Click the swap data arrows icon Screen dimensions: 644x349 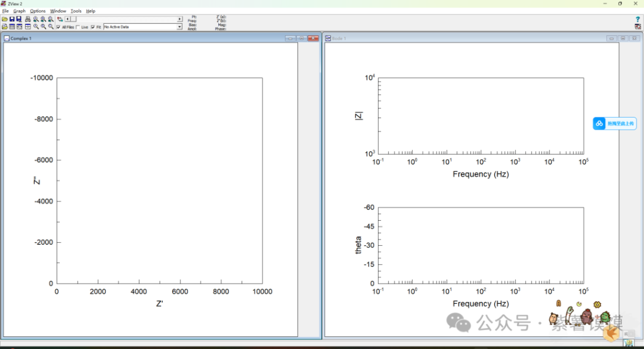pyautogui.click(x=60, y=19)
